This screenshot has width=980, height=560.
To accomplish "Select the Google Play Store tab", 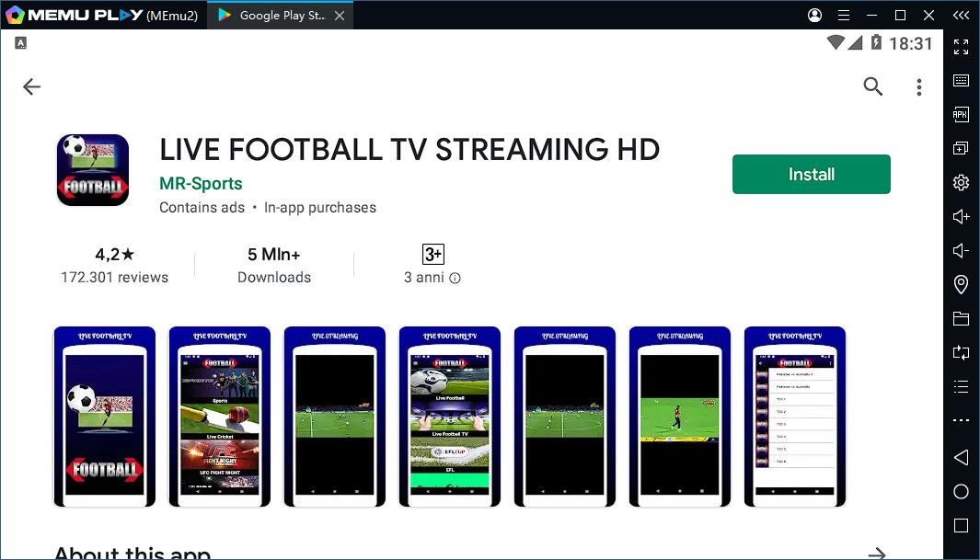I will tap(276, 15).
